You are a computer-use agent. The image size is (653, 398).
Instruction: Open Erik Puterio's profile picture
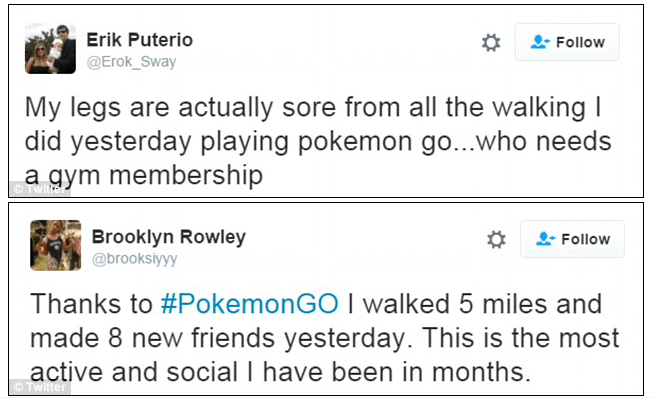pyautogui.click(x=50, y=49)
